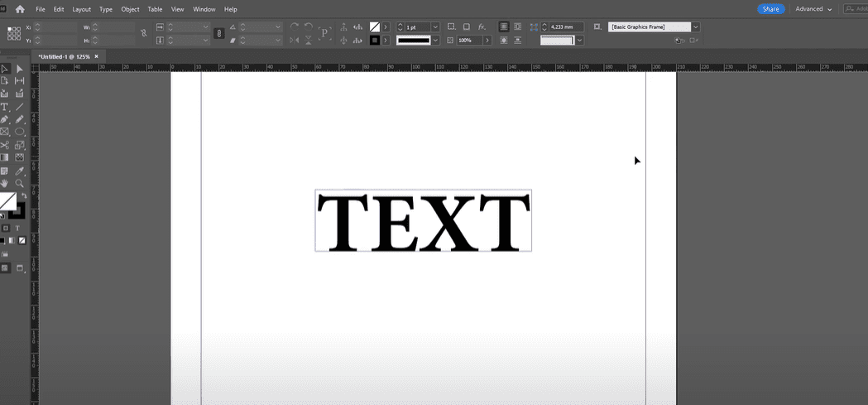The height and width of the screenshot is (405, 868).
Task: Open the Layout menu
Action: click(x=81, y=9)
